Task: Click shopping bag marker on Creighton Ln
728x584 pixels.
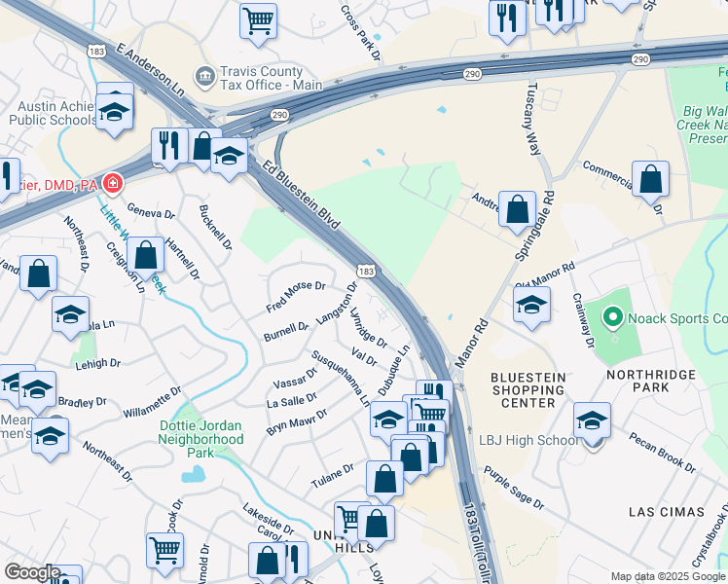Action: [x=145, y=256]
